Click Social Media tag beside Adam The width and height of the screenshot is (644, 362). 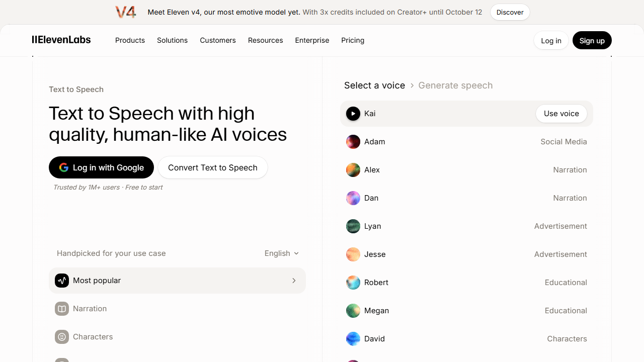[x=563, y=142]
